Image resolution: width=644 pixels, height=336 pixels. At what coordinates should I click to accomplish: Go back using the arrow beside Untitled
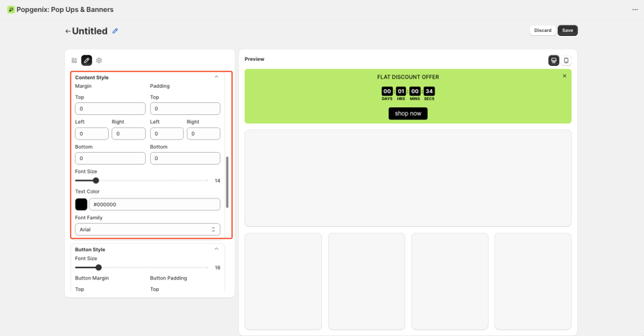(x=68, y=31)
